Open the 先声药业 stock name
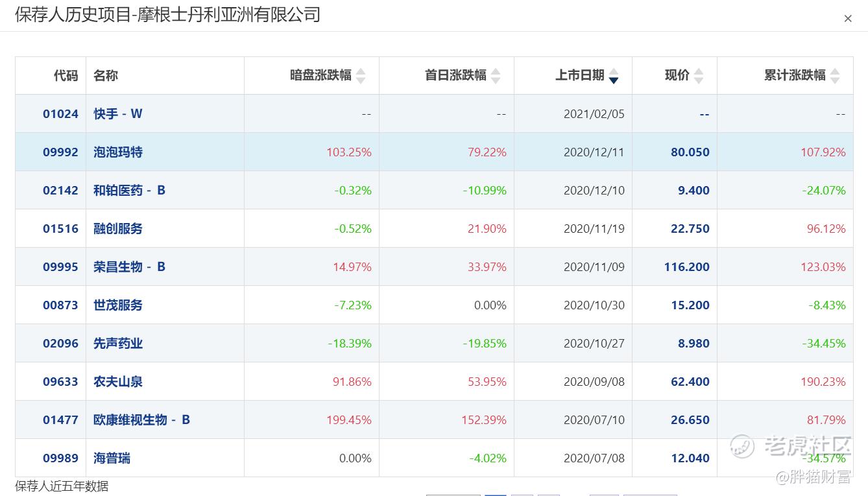This screenshot has width=868, height=496. tap(118, 344)
